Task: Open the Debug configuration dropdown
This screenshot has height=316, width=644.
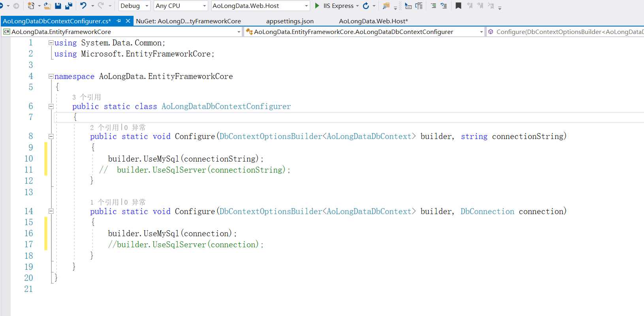Action: (x=134, y=6)
